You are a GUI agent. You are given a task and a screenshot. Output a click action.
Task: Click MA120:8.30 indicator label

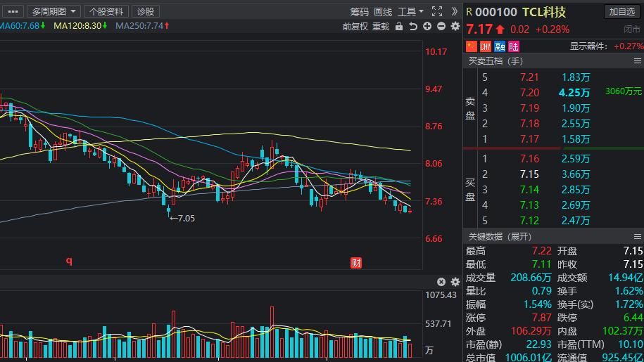(x=80, y=26)
